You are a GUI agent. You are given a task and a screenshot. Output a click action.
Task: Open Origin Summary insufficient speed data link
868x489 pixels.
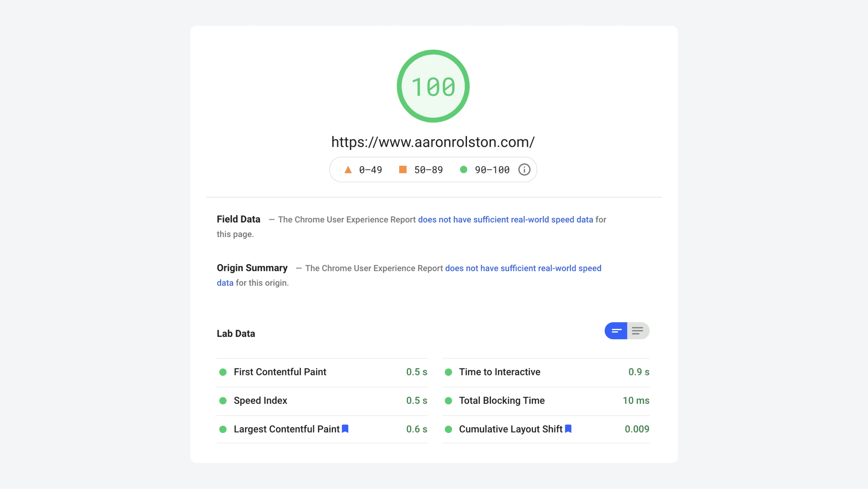pos(523,268)
